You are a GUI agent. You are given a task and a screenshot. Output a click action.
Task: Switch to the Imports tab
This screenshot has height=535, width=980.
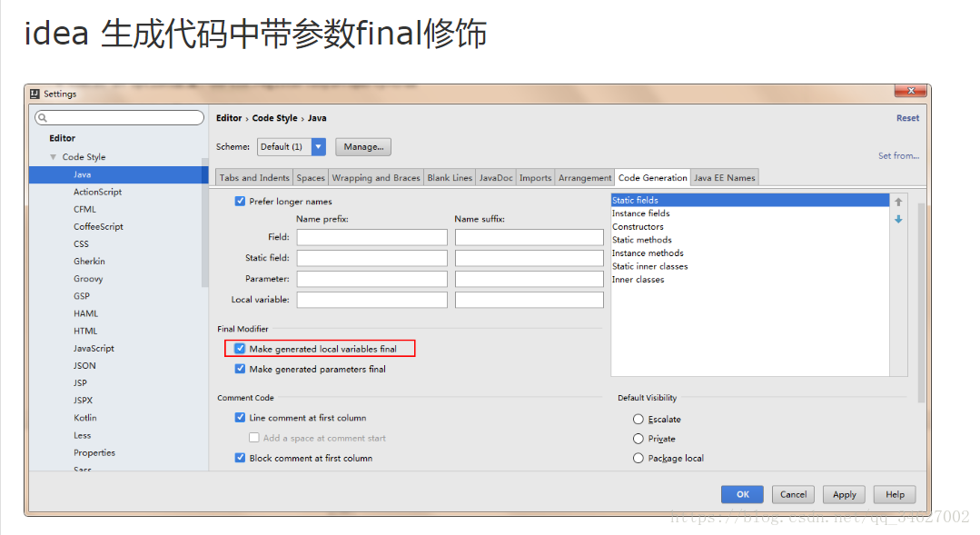click(536, 177)
